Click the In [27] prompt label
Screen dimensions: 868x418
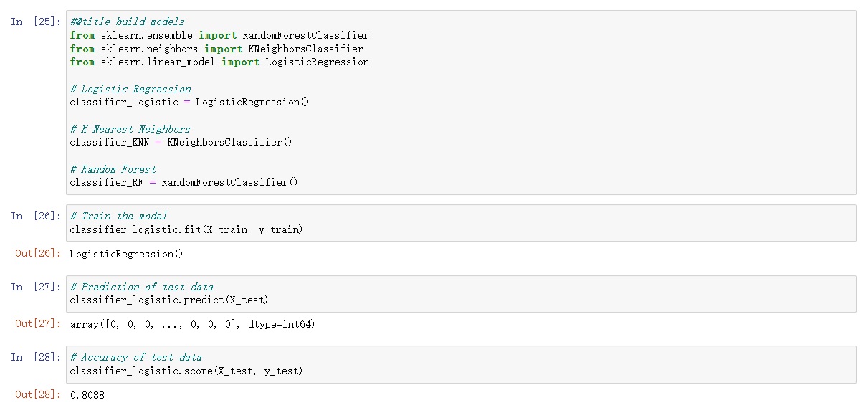tap(36, 287)
